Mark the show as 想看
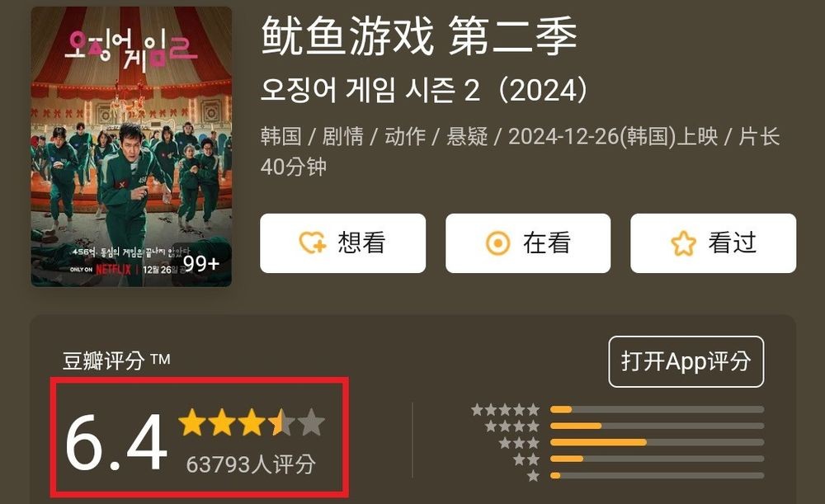Image resolution: width=825 pixels, height=504 pixels. pos(342,243)
